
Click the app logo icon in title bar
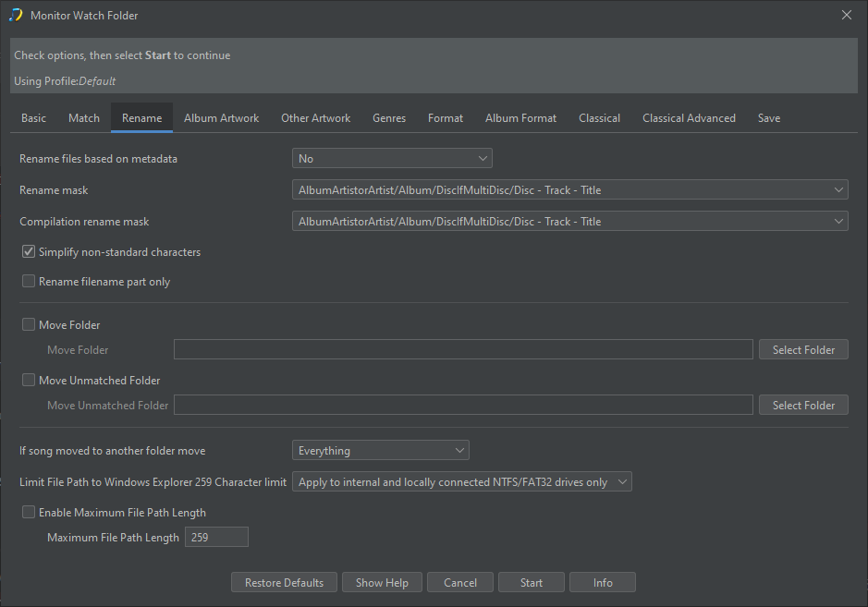tap(15, 15)
